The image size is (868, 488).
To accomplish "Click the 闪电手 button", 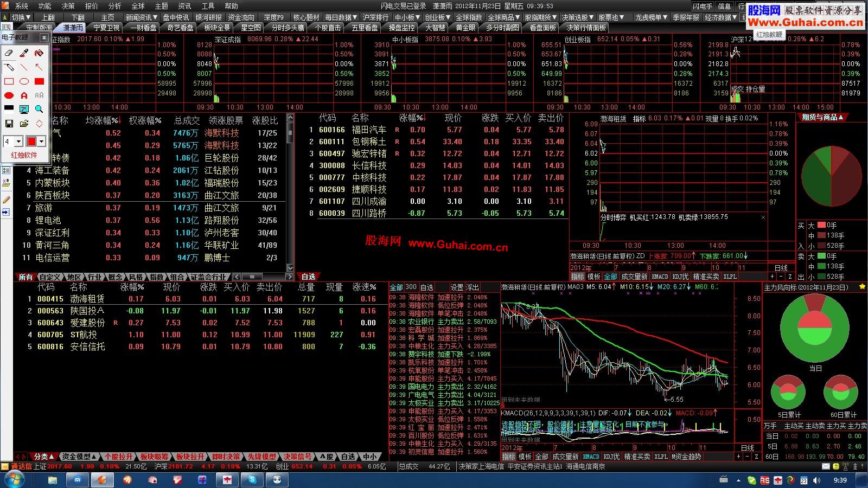I will (x=703, y=6).
